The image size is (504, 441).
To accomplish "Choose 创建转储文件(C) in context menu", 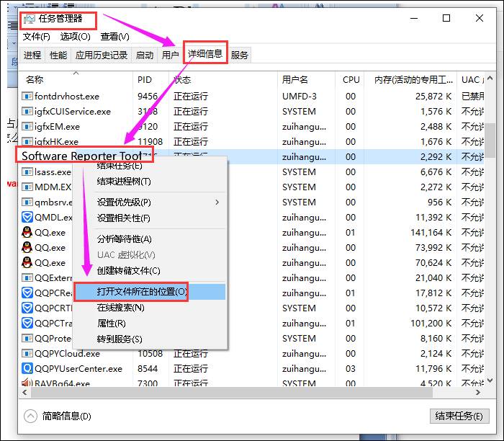I will [128, 270].
